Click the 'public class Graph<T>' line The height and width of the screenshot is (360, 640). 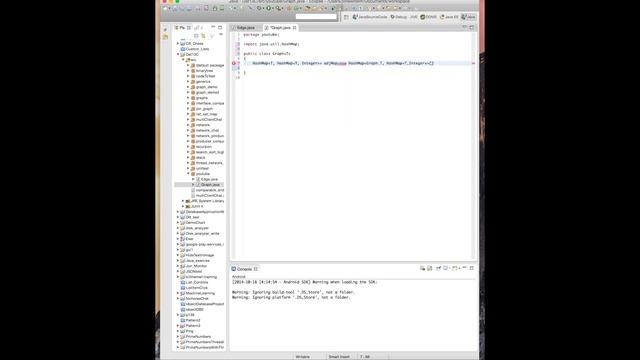click(267, 53)
